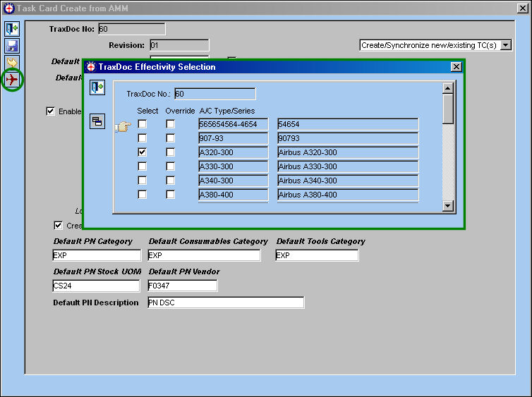
Task: Click scroll up arrow in Effectivity list
Action: [448, 88]
